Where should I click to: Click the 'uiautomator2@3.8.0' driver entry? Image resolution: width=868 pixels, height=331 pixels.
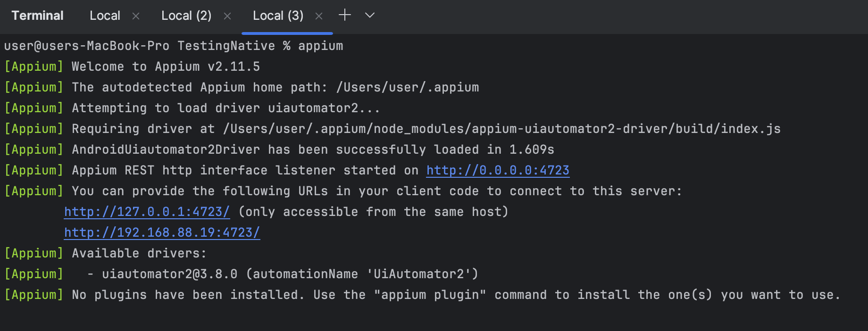(170, 274)
